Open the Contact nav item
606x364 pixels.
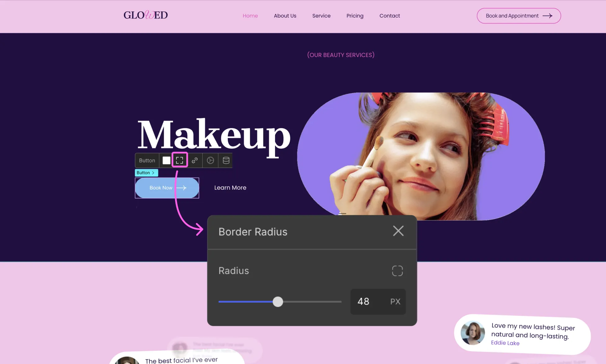390,16
